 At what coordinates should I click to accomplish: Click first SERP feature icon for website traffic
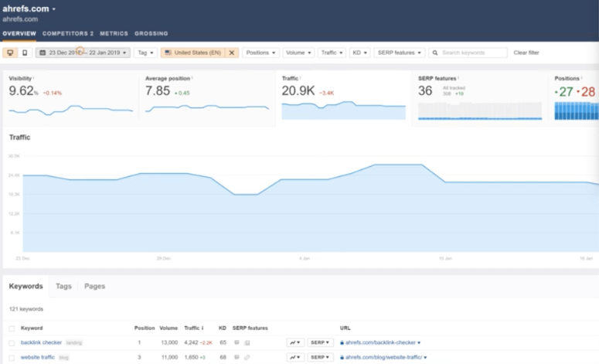point(237,357)
